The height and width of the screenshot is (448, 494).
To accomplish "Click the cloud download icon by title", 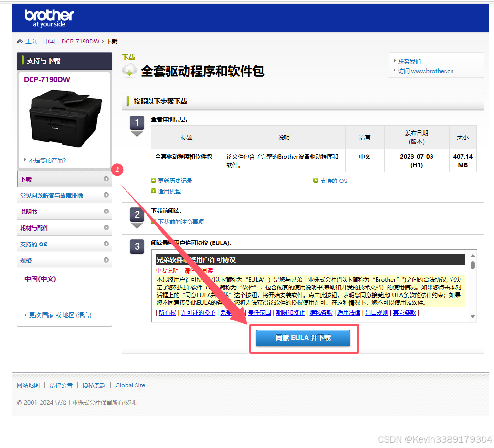I will point(129,71).
